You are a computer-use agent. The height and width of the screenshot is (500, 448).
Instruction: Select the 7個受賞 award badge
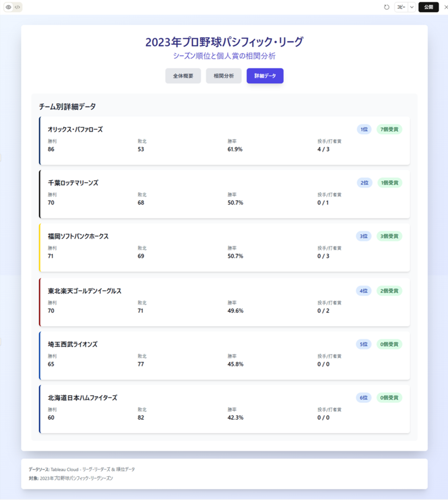[x=389, y=129]
